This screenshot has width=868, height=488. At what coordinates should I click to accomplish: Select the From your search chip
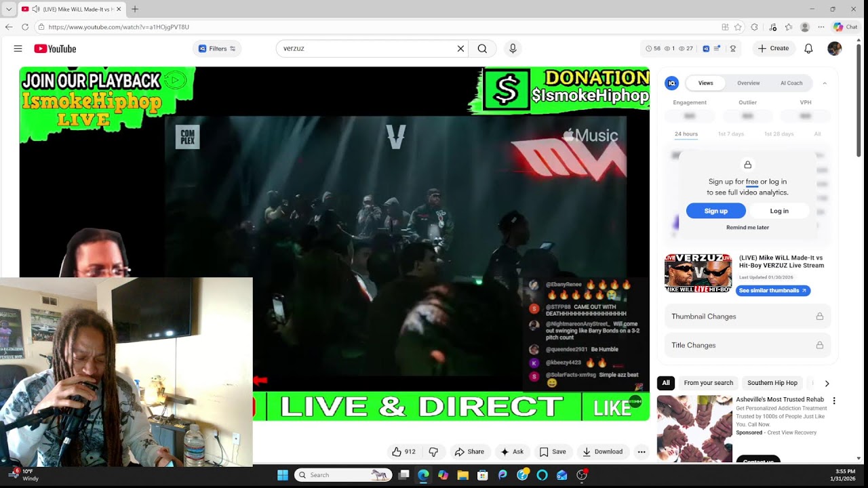[708, 383]
